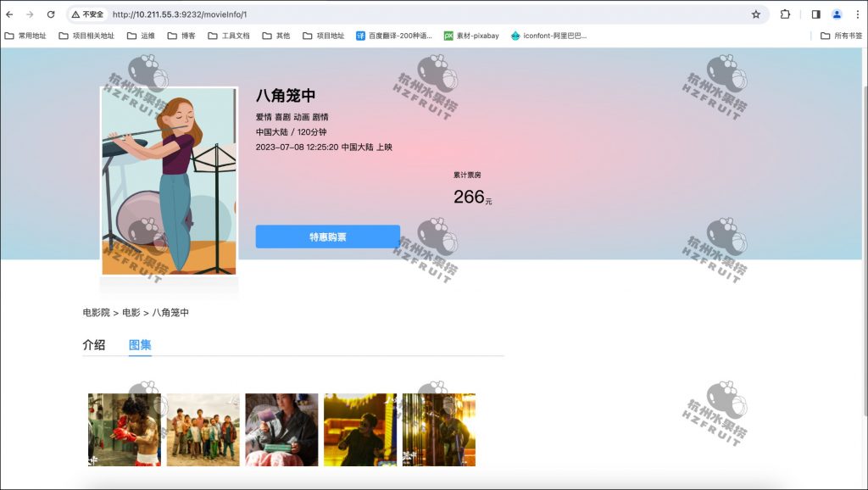Image resolution: width=868 pixels, height=490 pixels.
Task: Open the browser side panel icon
Action: pyautogui.click(x=815, y=14)
